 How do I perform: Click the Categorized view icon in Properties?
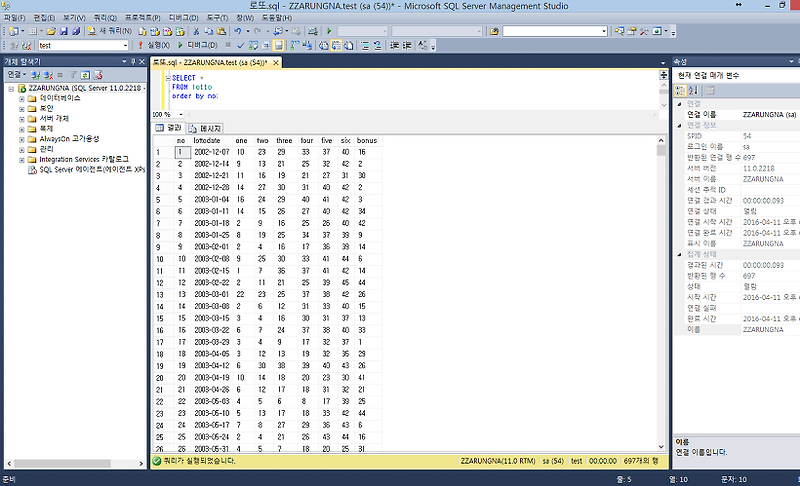[680, 91]
